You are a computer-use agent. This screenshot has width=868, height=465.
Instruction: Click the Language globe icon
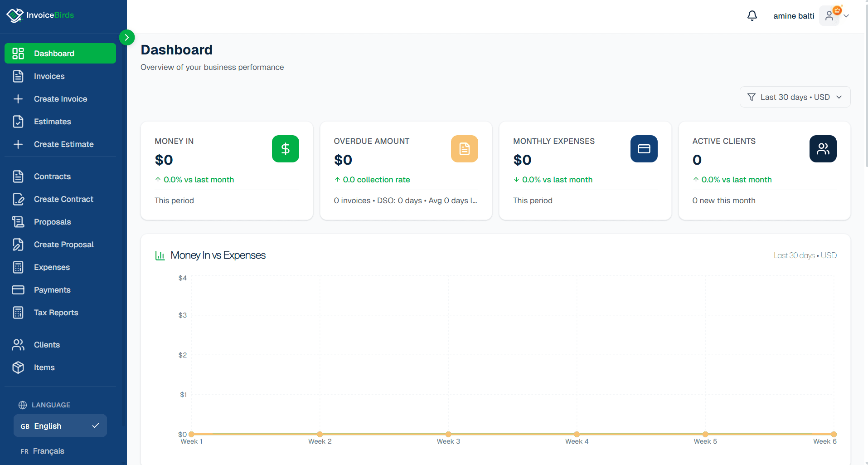(x=23, y=405)
